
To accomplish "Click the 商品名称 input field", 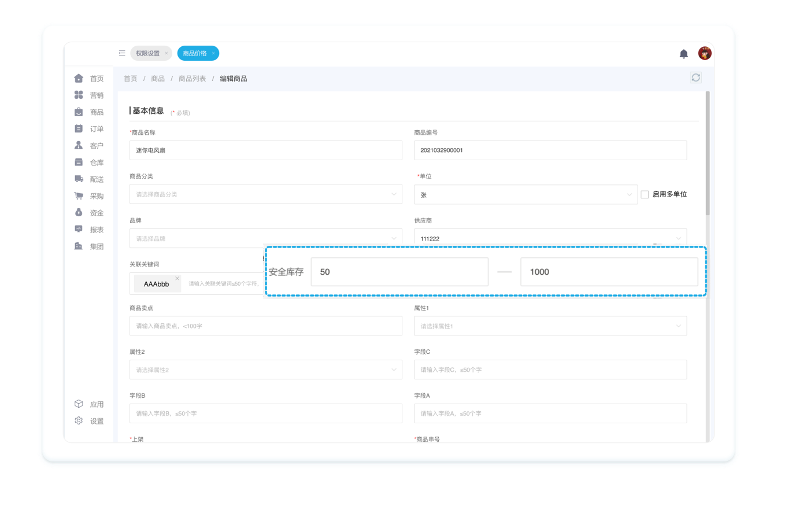I will point(265,150).
